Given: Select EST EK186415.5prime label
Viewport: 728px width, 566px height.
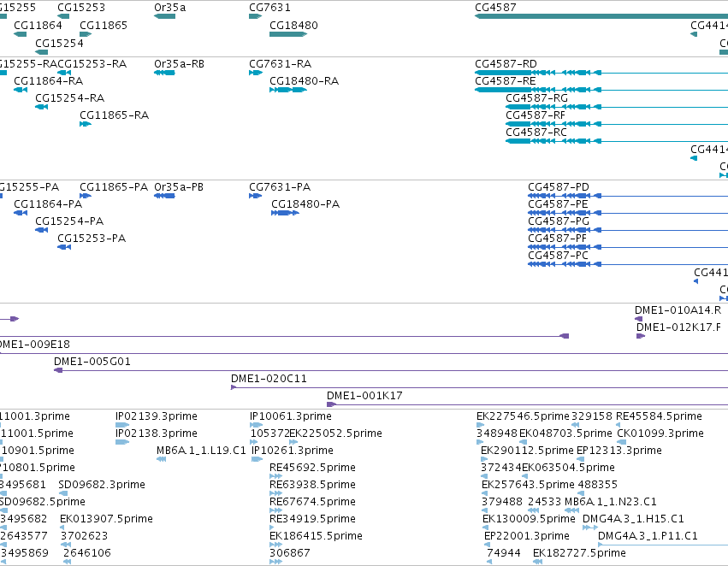Looking at the screenshot, I should click(316, 536).
